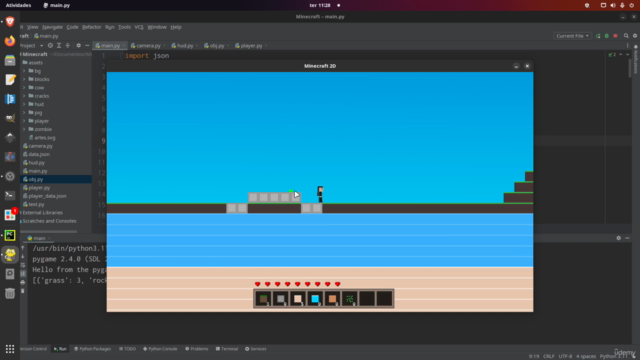
Task: Open the Problems tool window
Action: click(x=197, y=349)
